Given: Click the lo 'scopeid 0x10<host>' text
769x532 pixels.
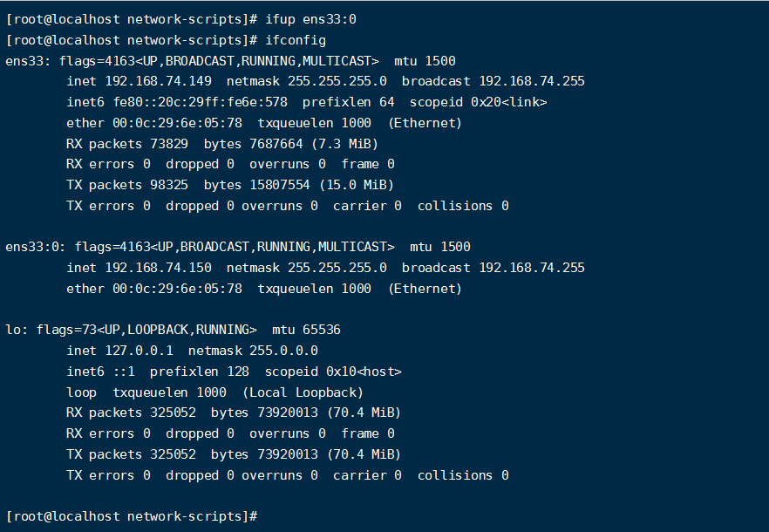Looking at the screenshot, I should point(333,372).
